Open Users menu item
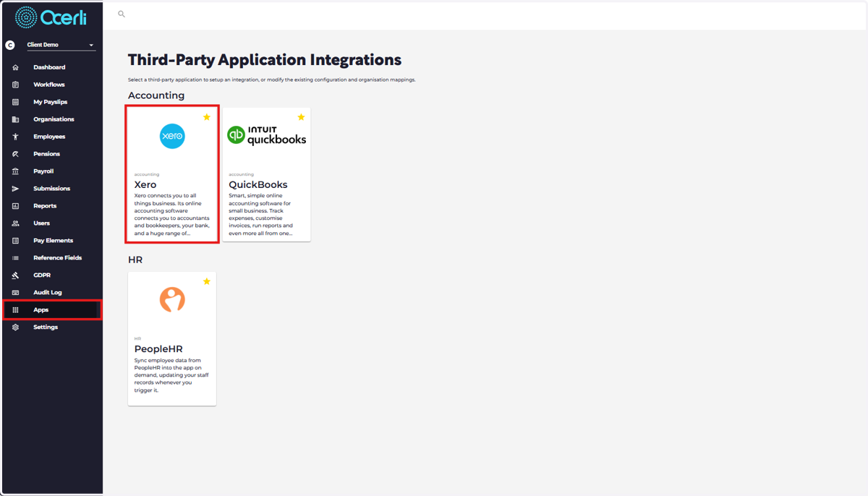Image resolution: width=868 pixels, height=496 pixels. [x=41, y=223]
